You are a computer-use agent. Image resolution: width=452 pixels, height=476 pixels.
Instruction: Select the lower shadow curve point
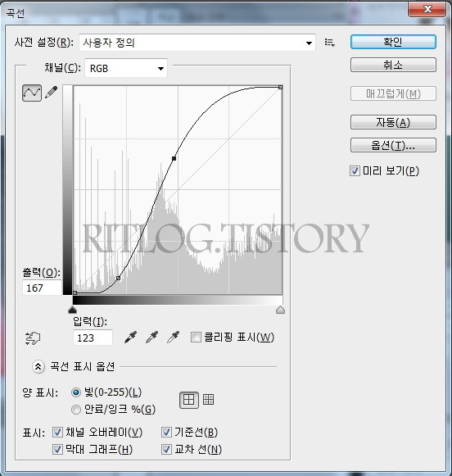(118, 278)
